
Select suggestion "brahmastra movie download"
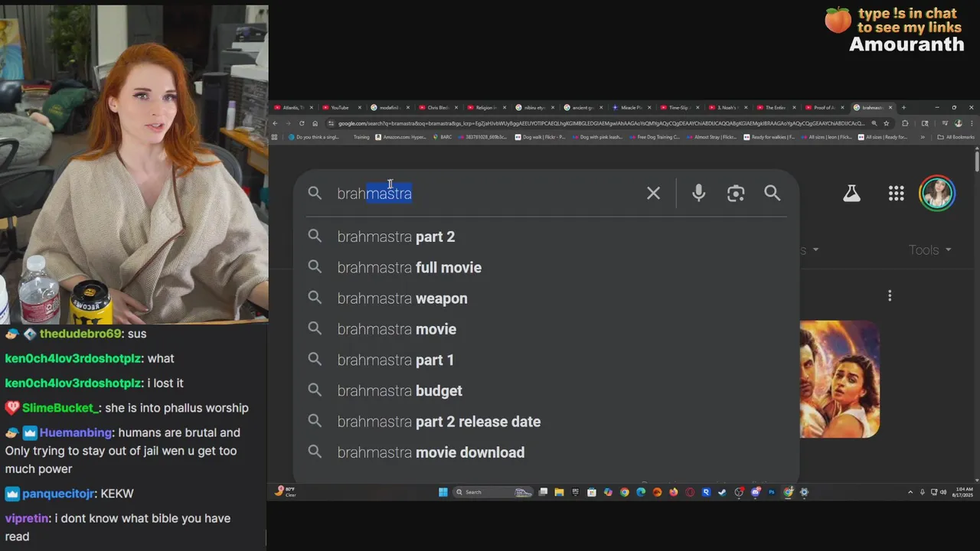547,452
